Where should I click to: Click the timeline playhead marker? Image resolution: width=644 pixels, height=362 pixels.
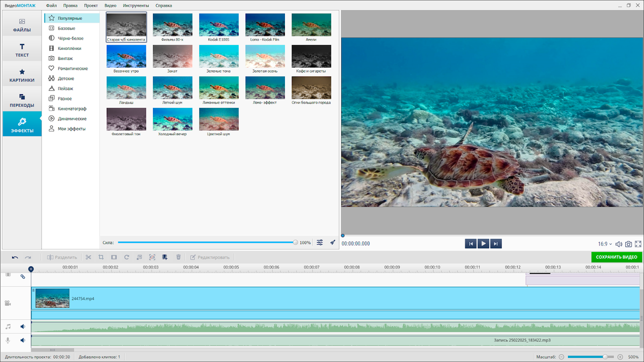click(31, 269)
